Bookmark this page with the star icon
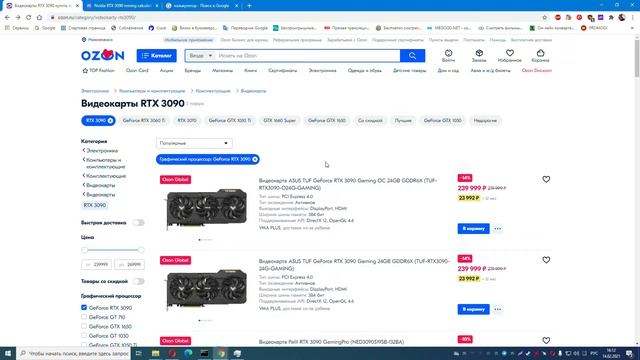The height and width of the screenshot is (360, 640). (x=544, y=18)
